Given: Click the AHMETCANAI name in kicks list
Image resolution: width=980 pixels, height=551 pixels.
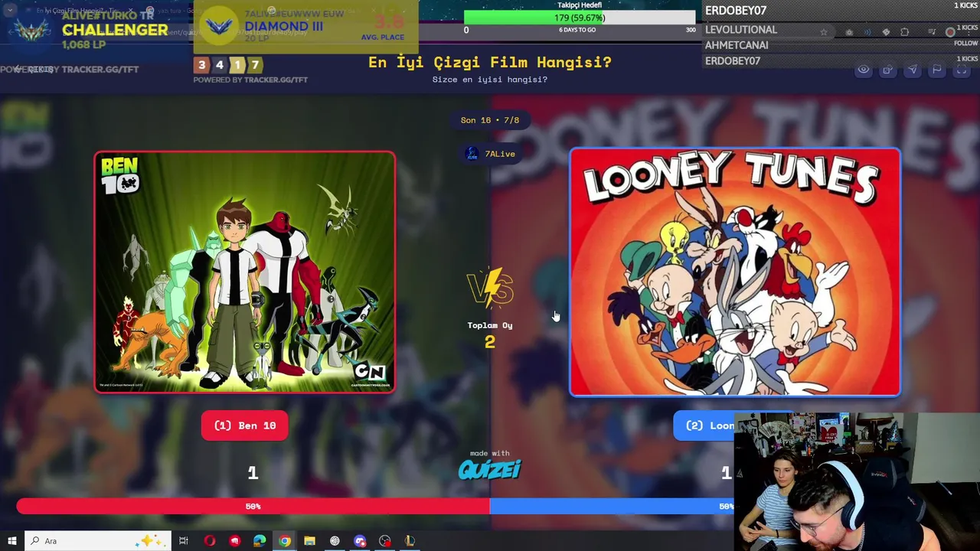Looking at the screenshot, I should (x=737, y=45).
